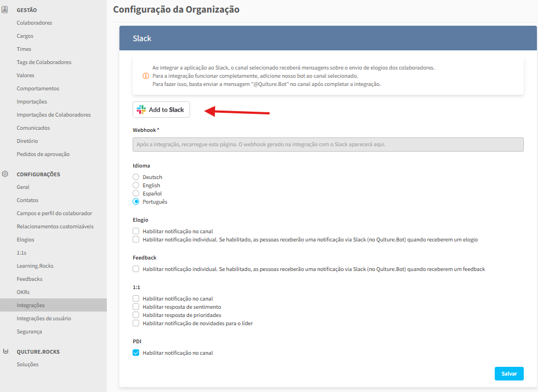Open Feedbacks settings in sidebar
This screenshot has height=392, width=538.
tap(30, 279)
